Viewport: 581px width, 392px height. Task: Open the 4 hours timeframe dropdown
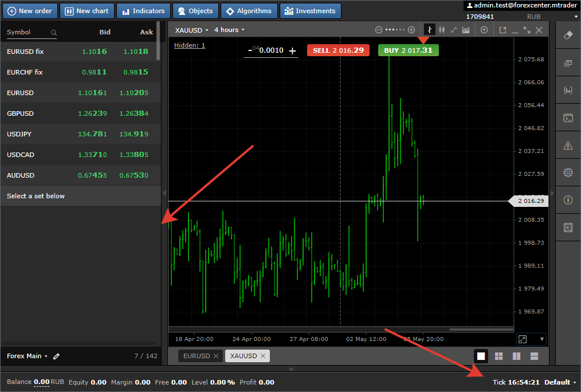click(229, 30)
